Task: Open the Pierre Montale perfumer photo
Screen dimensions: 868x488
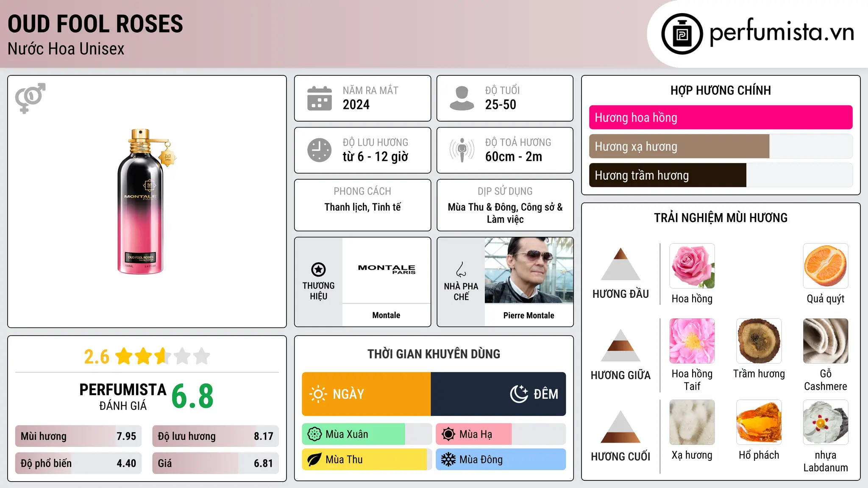Action: [529, 270]
